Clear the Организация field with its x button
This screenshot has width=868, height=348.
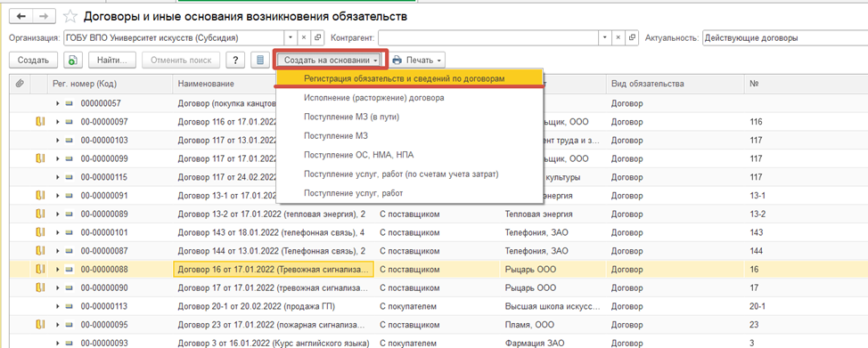pyautogui.click(x=304, y=37)
